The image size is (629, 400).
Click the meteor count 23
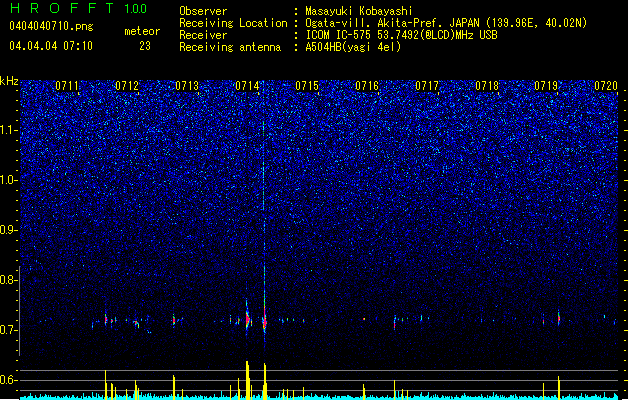[145, 46]
